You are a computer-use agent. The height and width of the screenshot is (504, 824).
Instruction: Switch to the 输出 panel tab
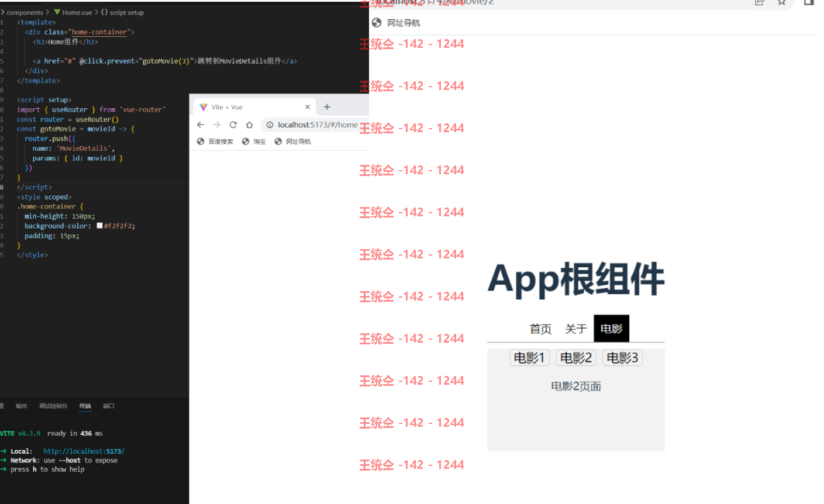22,406
